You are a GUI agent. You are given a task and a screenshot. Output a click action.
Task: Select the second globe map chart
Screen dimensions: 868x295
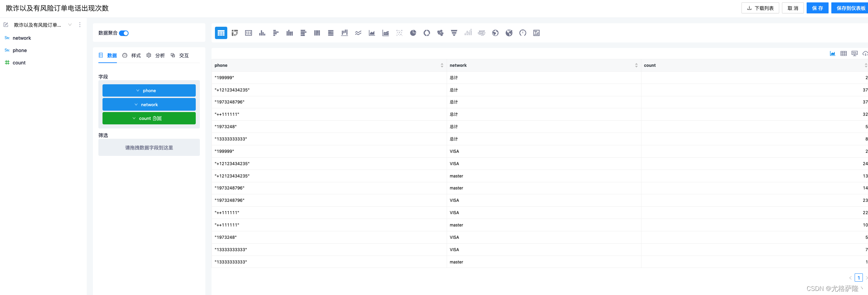(x=509, y=33)
